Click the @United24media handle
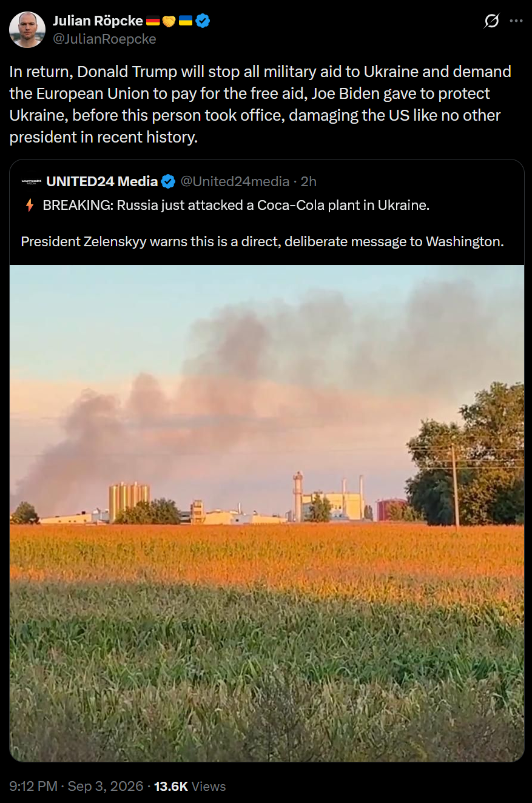The height and width of the screenshot is (803, 532). [x=235, y=181]
